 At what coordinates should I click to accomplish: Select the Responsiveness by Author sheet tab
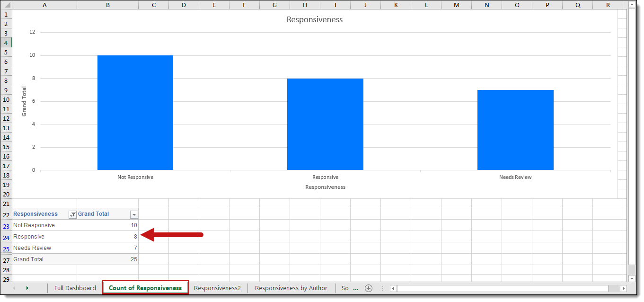coord(291,288)
